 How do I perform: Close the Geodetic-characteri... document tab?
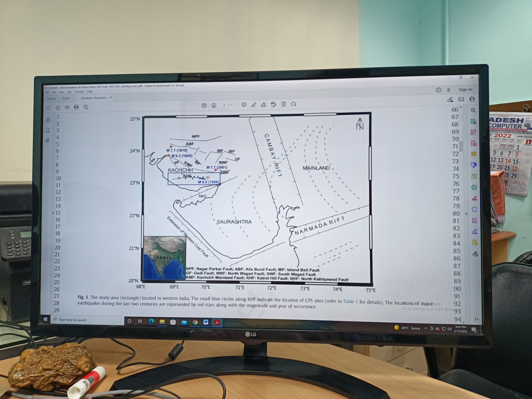(111, 98)
